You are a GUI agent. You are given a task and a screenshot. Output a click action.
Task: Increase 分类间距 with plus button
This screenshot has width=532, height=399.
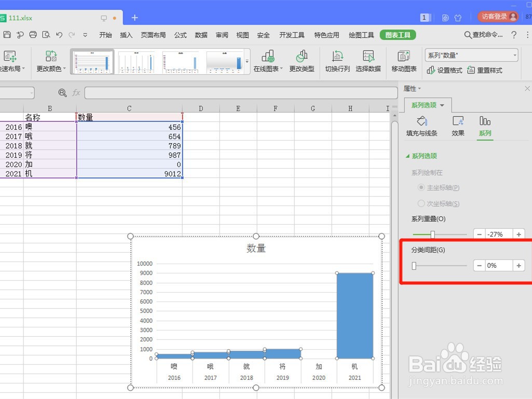(x=519, y=266)
